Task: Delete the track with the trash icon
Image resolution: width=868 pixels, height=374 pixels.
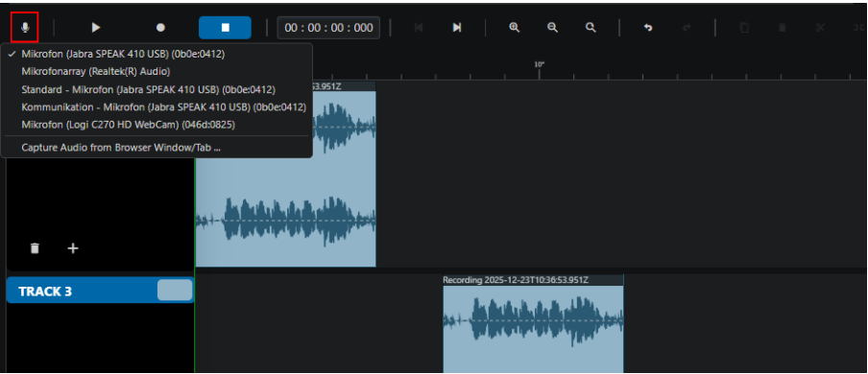Action: tap(35, 247)
